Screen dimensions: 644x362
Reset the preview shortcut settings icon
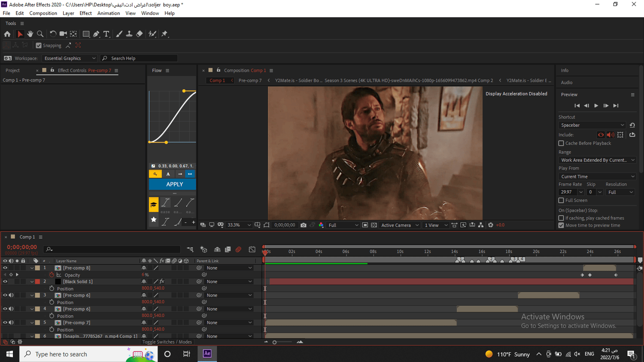coord(632,125)
